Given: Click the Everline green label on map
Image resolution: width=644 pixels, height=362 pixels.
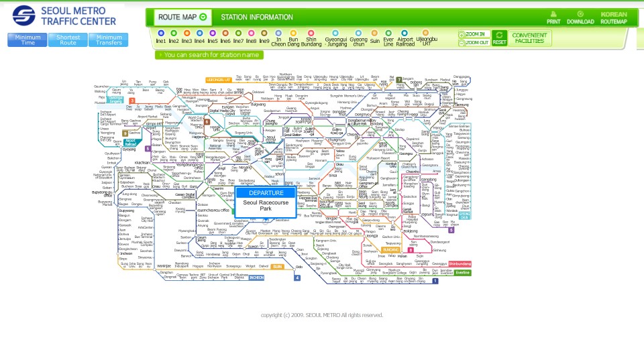Looking at the screenshot, I should pyautogui.click(x=462, y=273).
